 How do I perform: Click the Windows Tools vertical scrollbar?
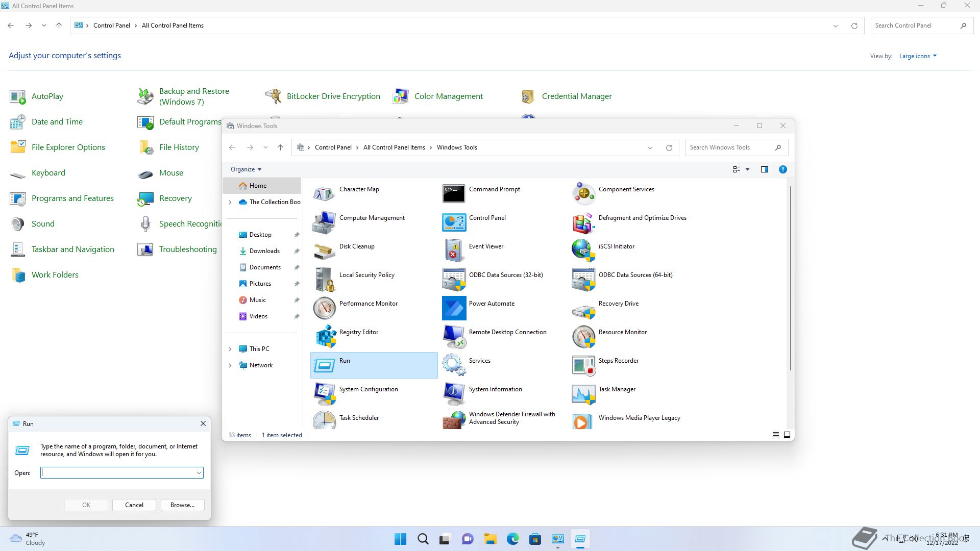[x=791, y=278]
